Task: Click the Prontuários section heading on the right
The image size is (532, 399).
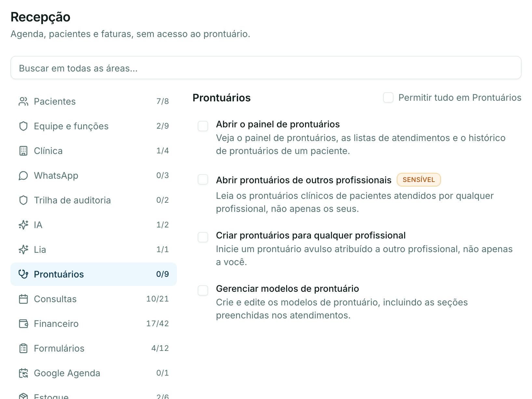Action: [221, 98]
